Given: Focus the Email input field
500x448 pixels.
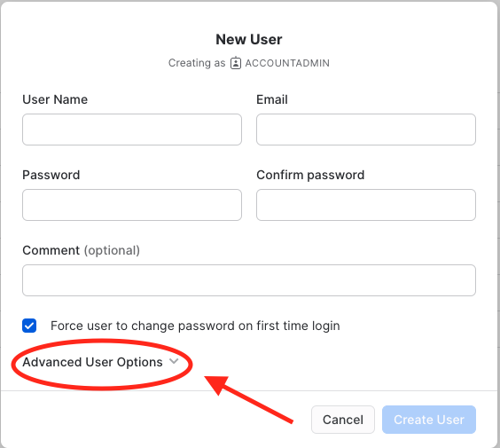Looking at the screenshot, I should (366, 130).
